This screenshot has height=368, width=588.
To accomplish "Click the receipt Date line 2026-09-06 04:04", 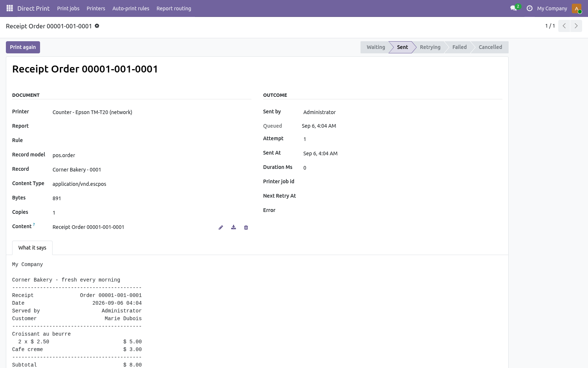I will [x=77, y=303].
